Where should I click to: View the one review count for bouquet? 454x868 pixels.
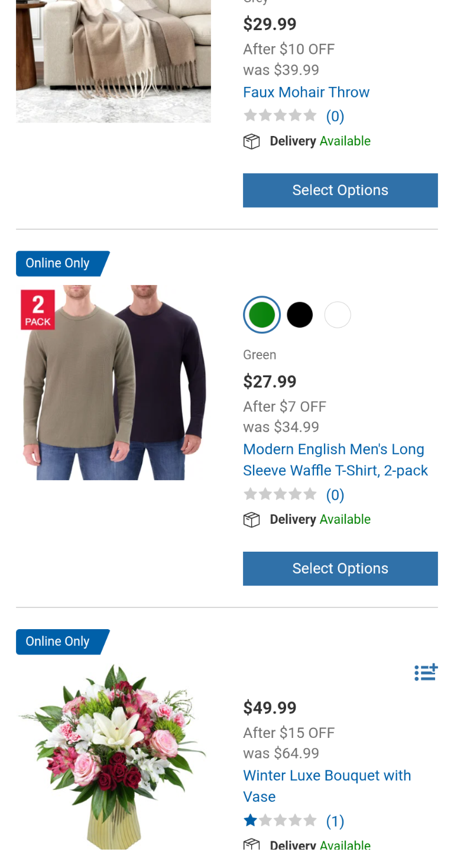pos(335,821)
